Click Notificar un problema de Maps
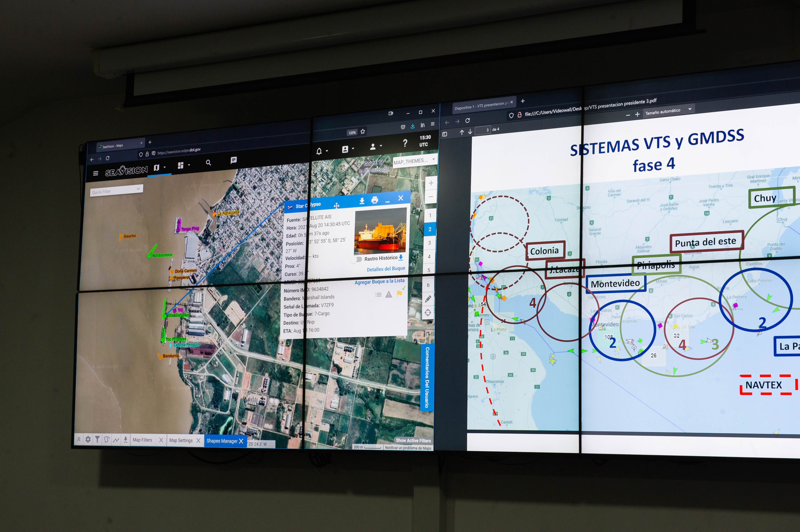Image resolution: width=800 pixels, height=532 pixels. click(x=408, y=448)
